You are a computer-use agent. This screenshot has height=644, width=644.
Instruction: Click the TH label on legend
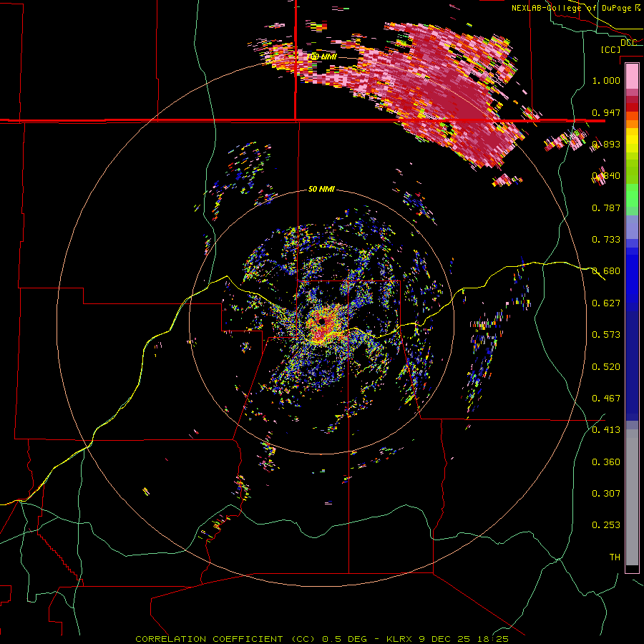click(615, 557)
